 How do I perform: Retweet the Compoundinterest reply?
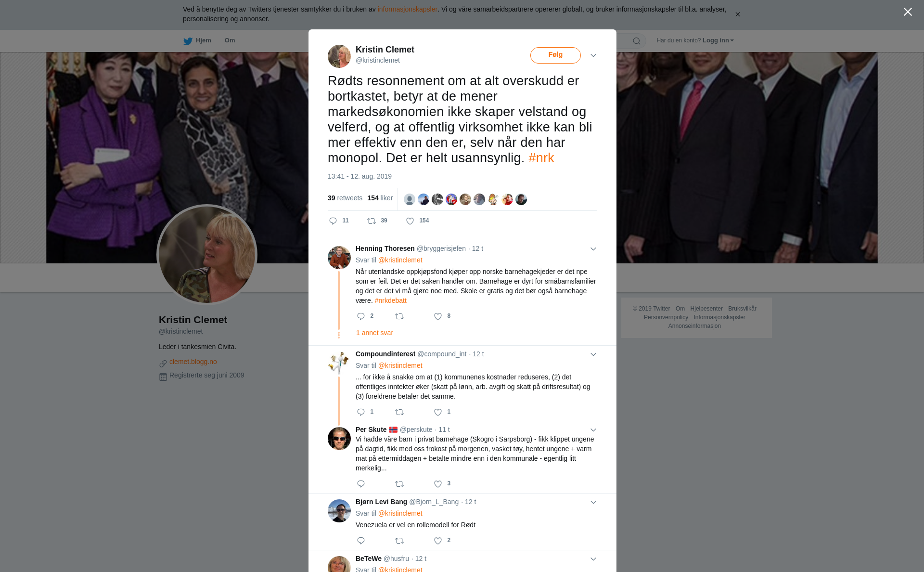[399, 412]
